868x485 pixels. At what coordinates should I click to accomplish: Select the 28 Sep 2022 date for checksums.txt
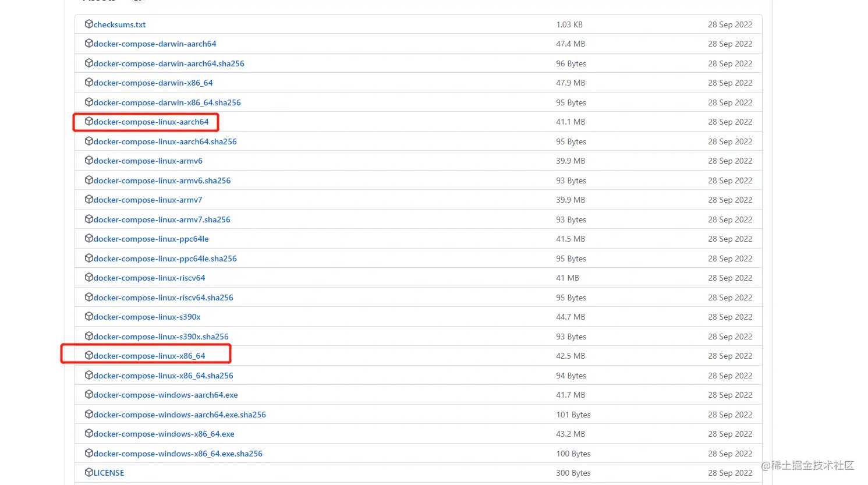click(x=730, y=24)
